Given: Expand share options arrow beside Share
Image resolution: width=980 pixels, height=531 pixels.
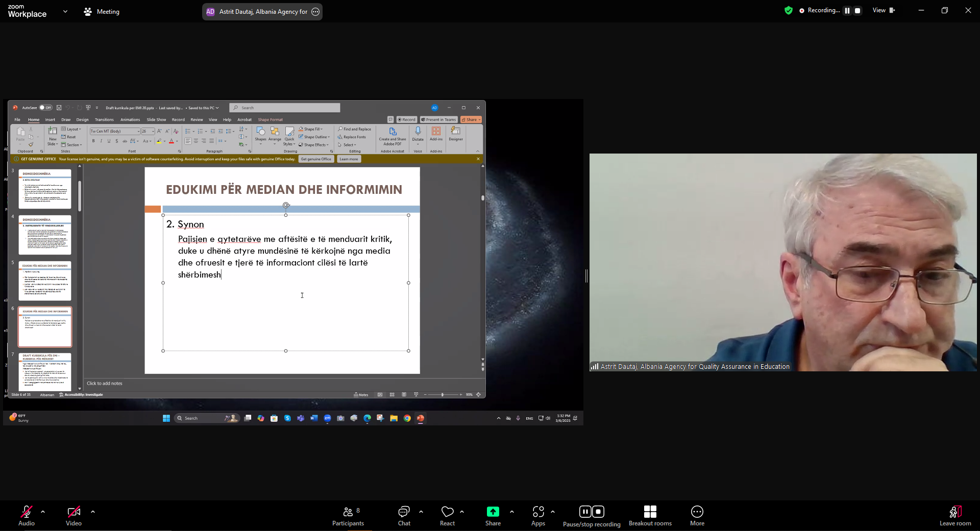Looking at the screenshot, I should point(512,511).
